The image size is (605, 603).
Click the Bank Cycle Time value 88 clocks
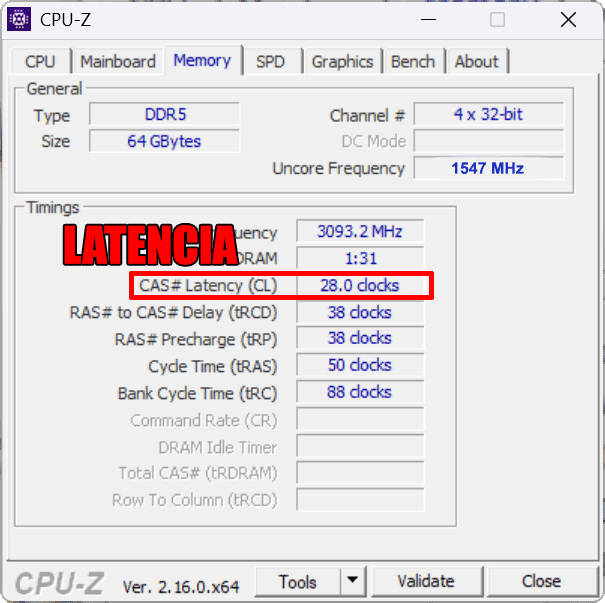pos(360,393)
